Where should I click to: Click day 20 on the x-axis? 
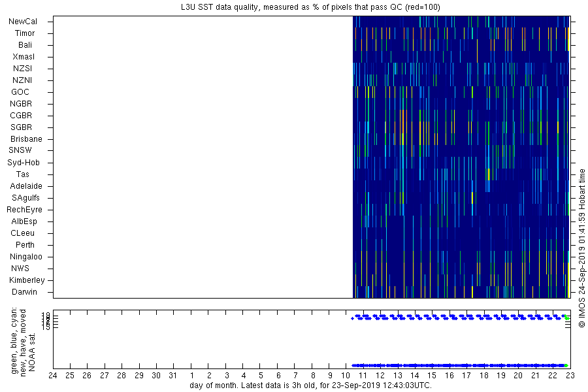(518, 376)
